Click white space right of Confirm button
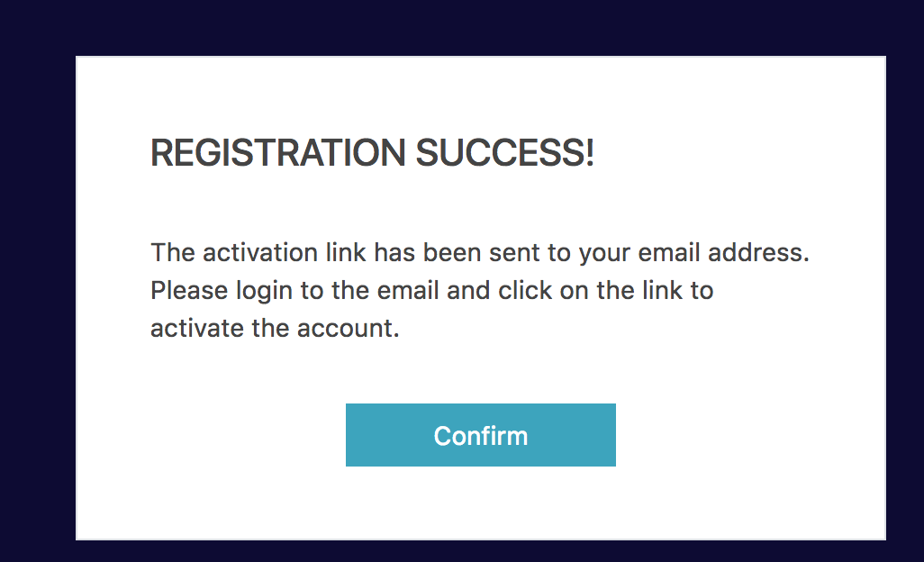Screen dimensions: 924x562 pyautogui.click(x=747, y=435)
